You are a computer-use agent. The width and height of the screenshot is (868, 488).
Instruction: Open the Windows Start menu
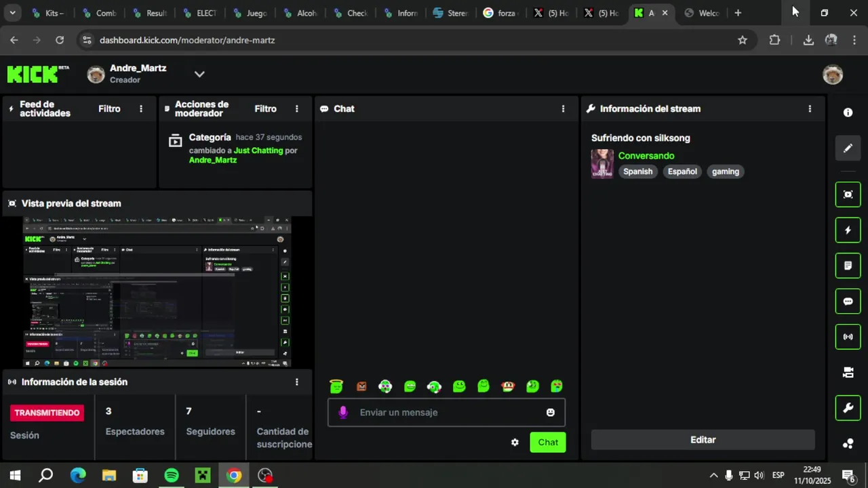tap(15, 475)
